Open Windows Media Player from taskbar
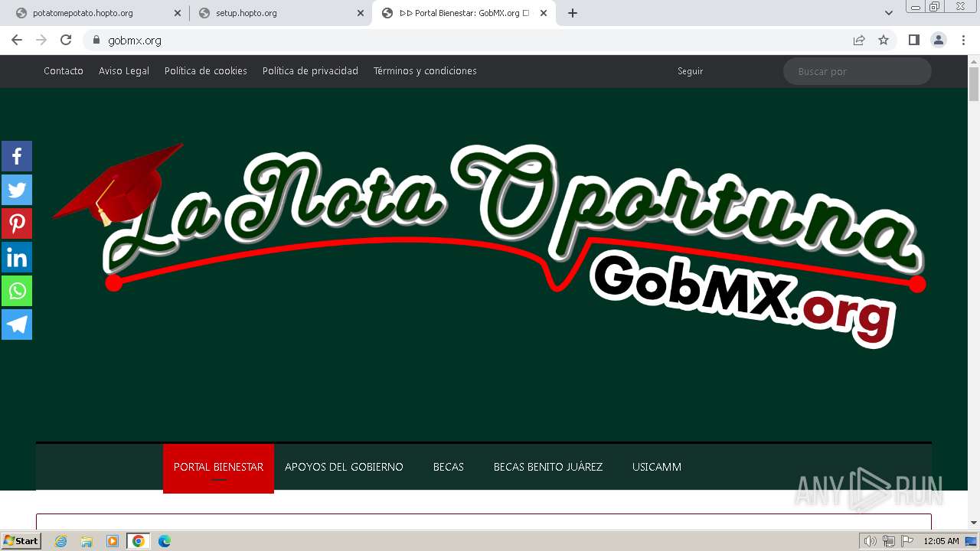The height and width of the screenshot is (551, 980). [x=113, y=541]
